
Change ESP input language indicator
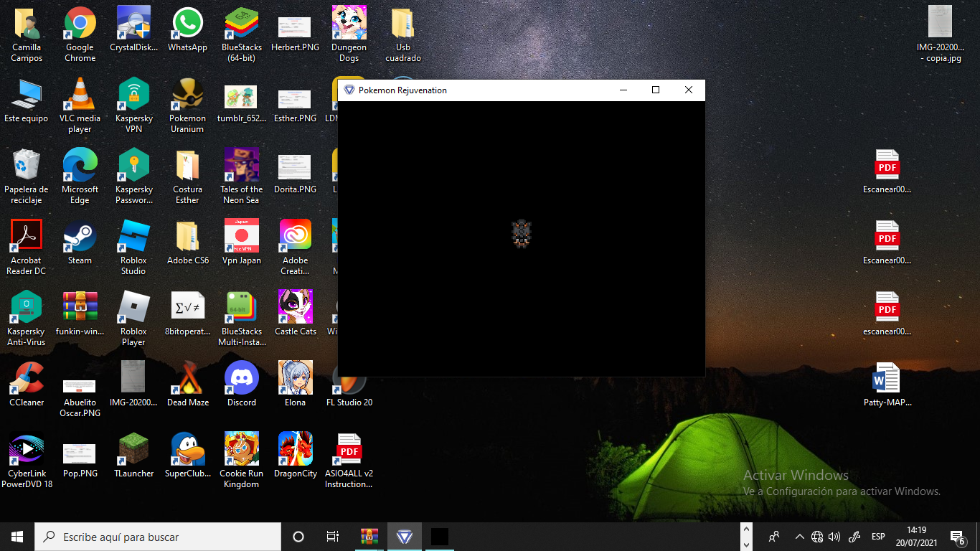[x=878, y=537]
